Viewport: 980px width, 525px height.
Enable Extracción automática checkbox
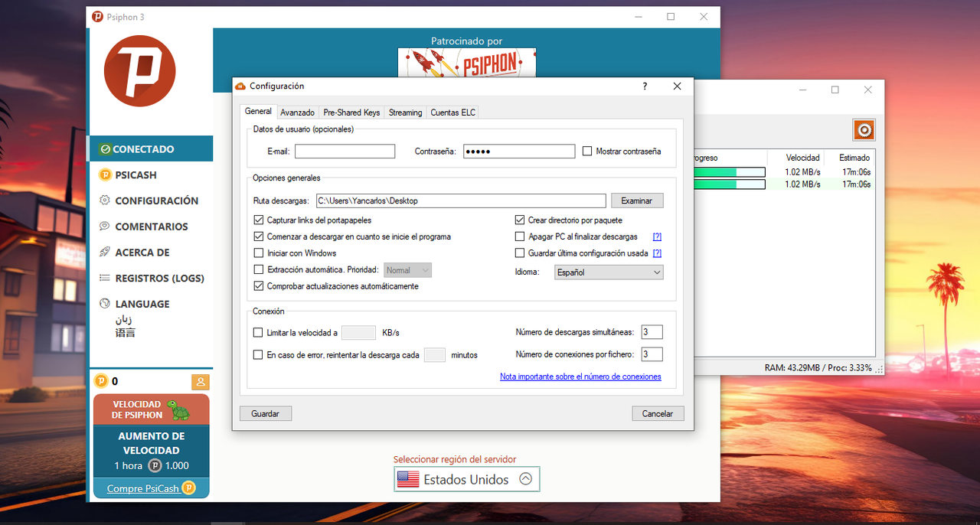[x=258, y=269]
